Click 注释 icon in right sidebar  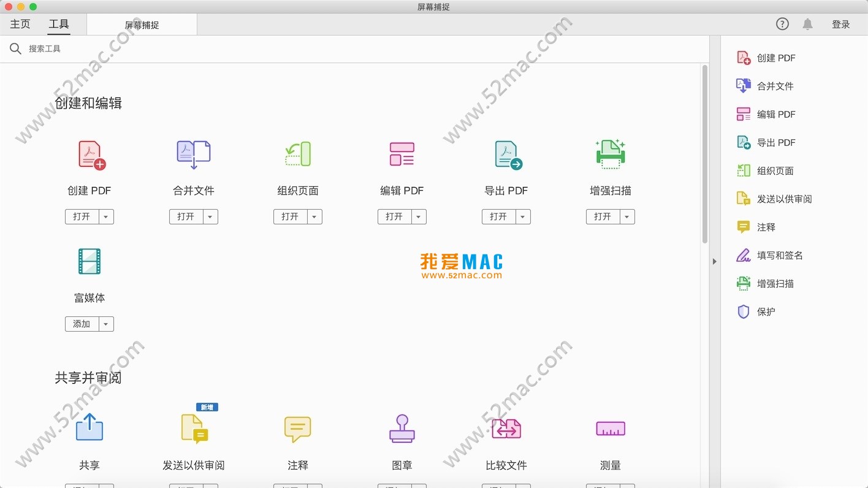pyautogui.click(x=744, y=227)
